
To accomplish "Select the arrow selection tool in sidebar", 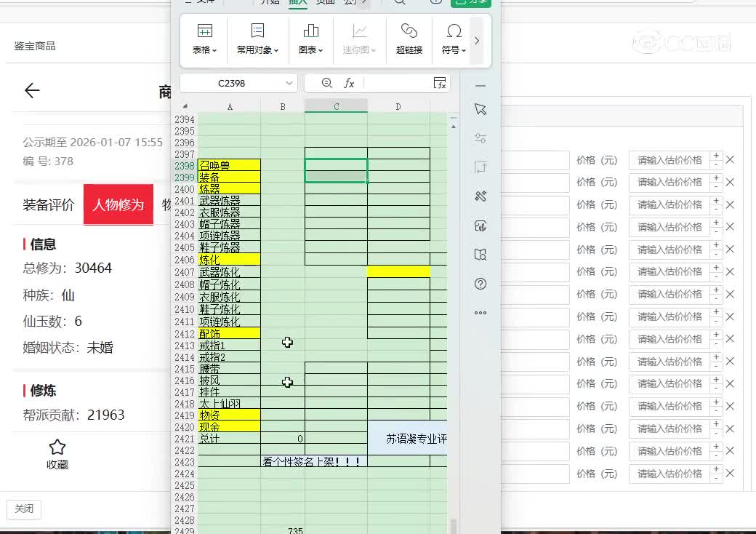I will (480, 109).
